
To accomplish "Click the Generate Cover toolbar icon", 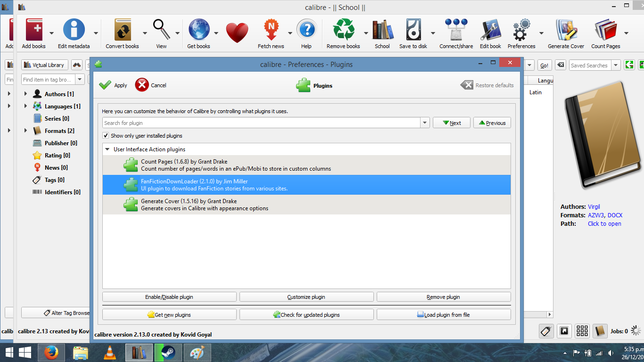I will 566,30.
